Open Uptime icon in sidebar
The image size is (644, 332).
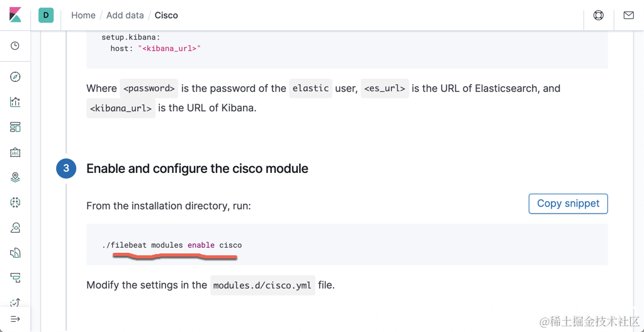pos(15,302)
